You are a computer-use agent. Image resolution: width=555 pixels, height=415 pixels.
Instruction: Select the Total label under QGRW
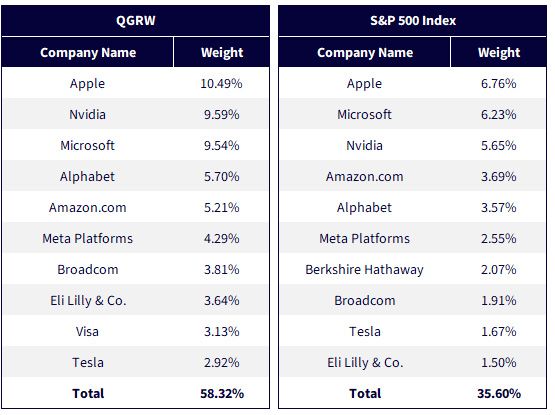[x=88, y=393]
